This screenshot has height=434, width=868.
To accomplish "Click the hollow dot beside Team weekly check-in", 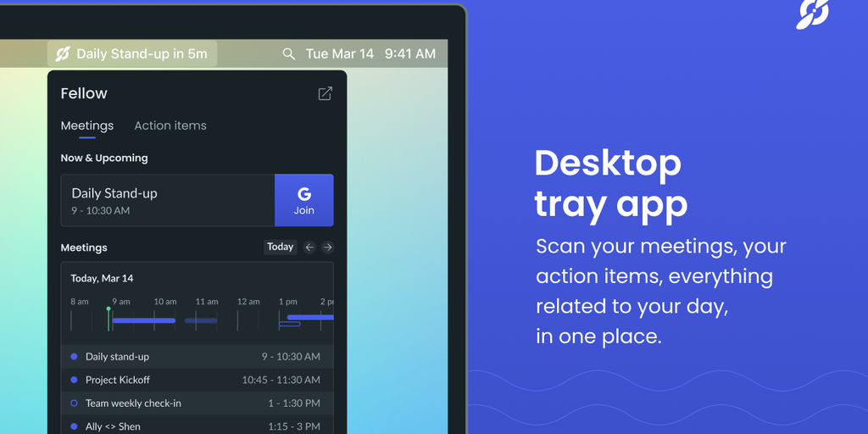I will click(75, 403).
